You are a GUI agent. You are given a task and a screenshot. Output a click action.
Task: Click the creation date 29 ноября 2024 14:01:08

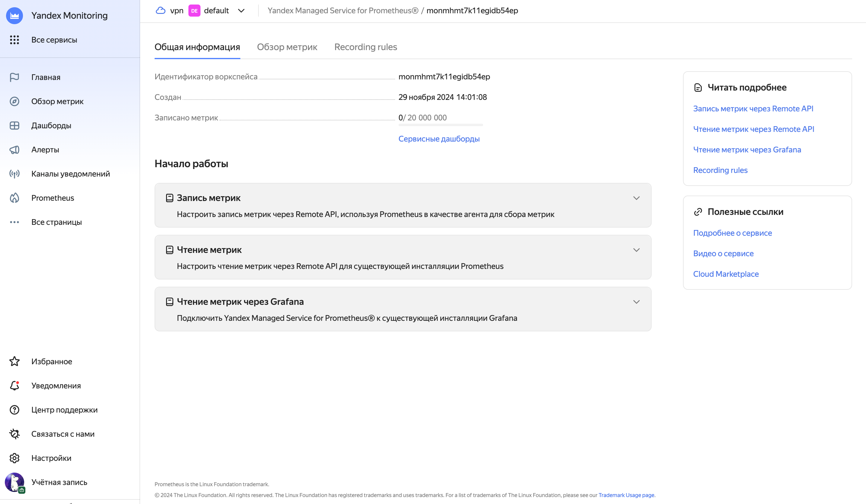[443, 97]
